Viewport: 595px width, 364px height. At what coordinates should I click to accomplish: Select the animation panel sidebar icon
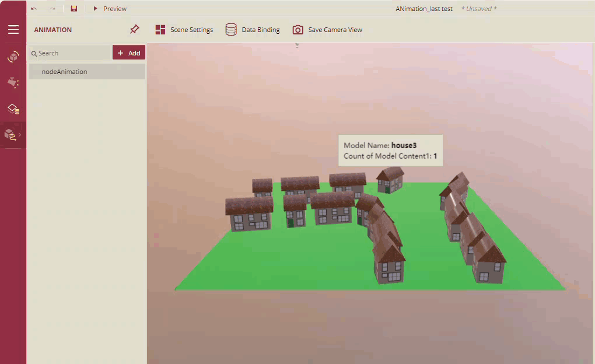[x=10, y=135]
